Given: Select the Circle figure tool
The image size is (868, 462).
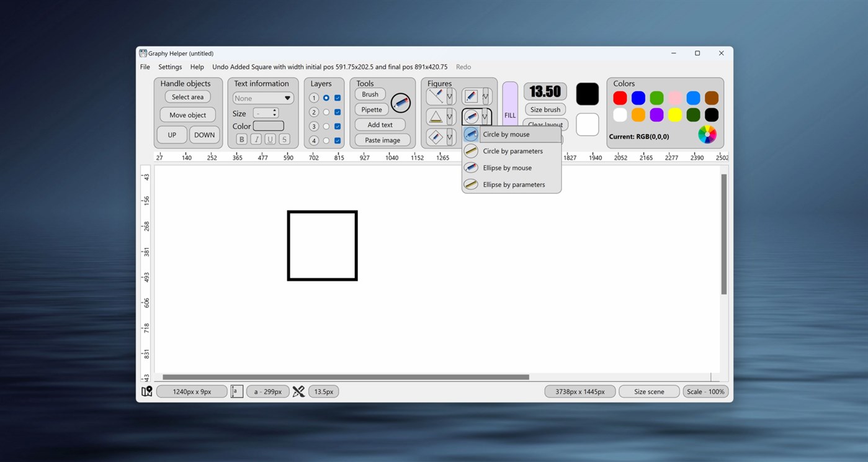Looking at the screenshot, I should [x=472, y=117].
